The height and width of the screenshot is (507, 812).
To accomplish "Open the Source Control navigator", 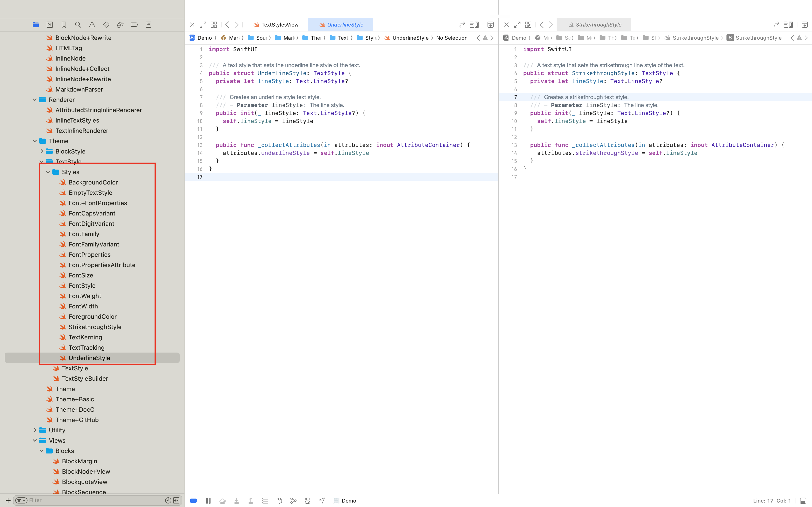I will pos(50,24).
